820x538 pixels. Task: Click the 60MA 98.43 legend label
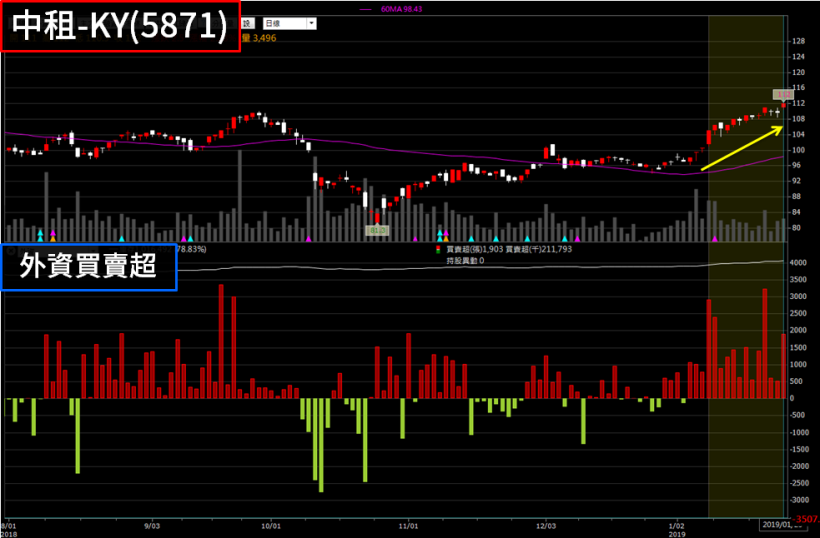click(x=401, y=9)
